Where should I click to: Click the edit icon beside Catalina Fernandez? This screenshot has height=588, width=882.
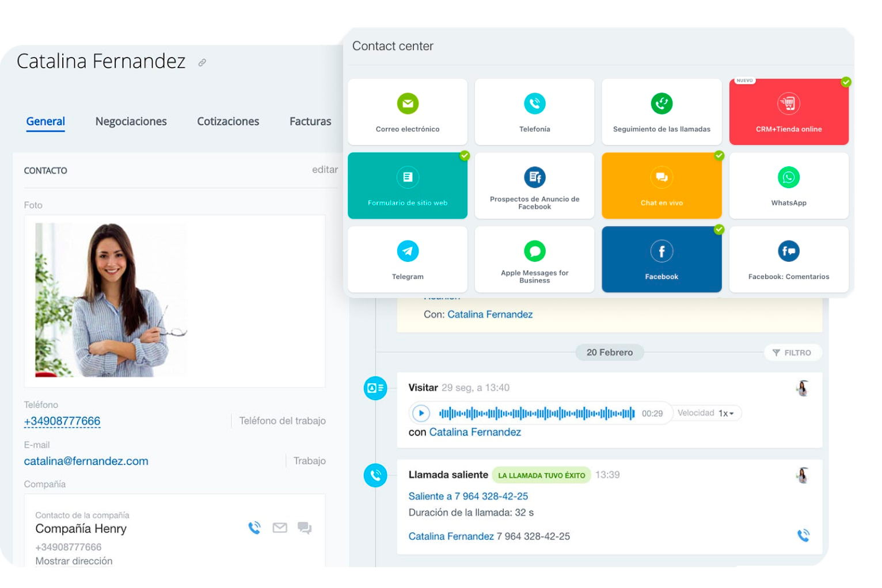[202, 63]
